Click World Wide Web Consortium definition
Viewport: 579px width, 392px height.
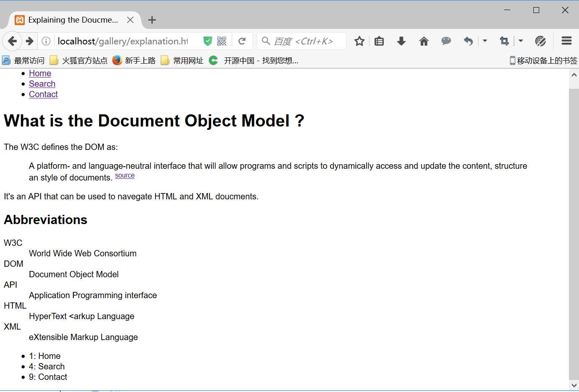coord(83,253)
